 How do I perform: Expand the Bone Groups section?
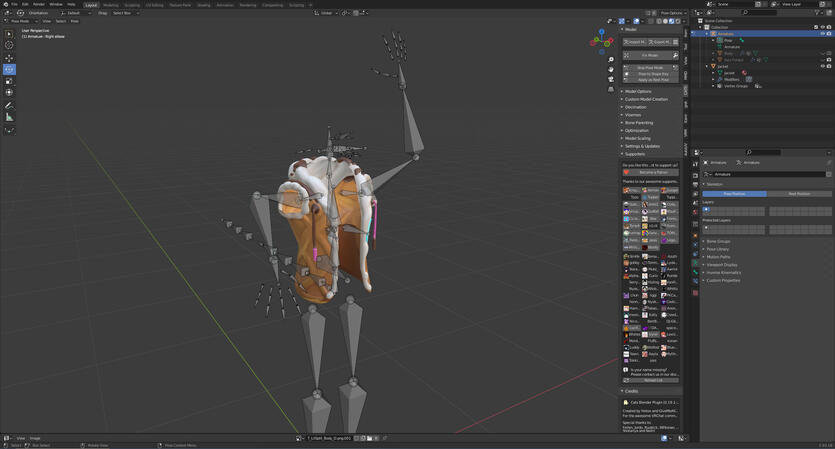point(718,241)
